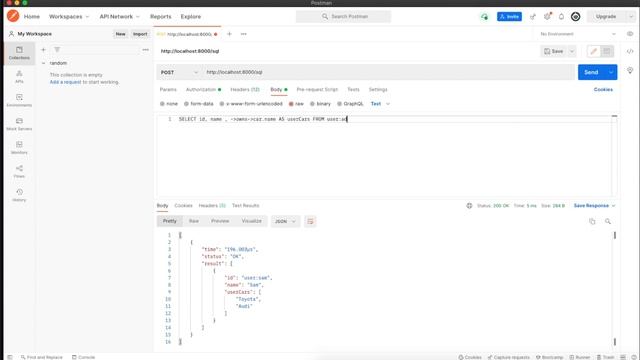Viewport: 640px width, 360px height.
Task: Click the Save button
Action: click(x=554, y=51)
